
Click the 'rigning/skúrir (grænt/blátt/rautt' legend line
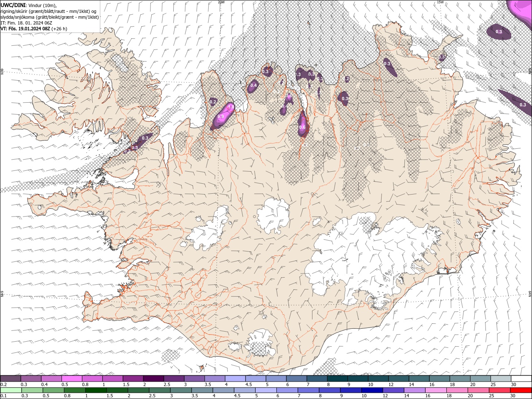[49, 11]
